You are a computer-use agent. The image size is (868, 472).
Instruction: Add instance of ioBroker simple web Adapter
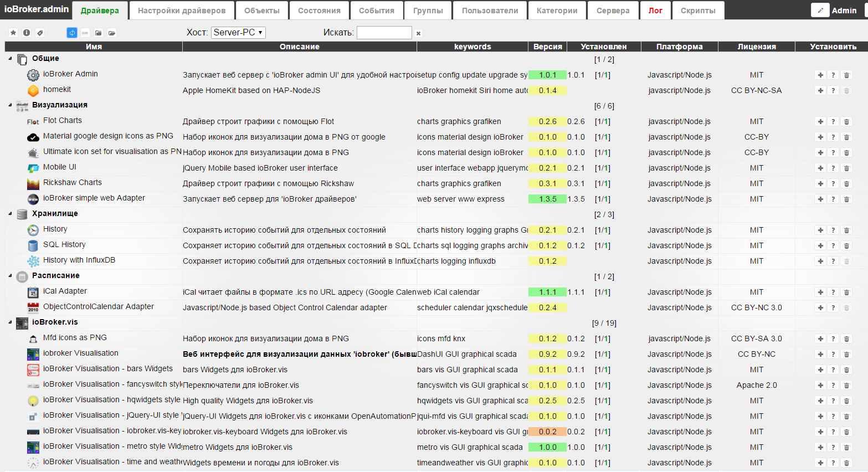point(820,199)
